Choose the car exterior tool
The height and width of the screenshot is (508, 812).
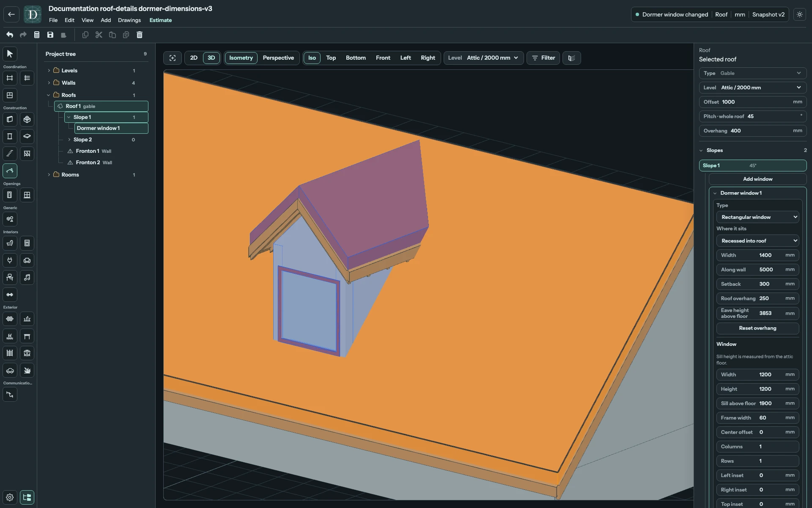(10, 370)
